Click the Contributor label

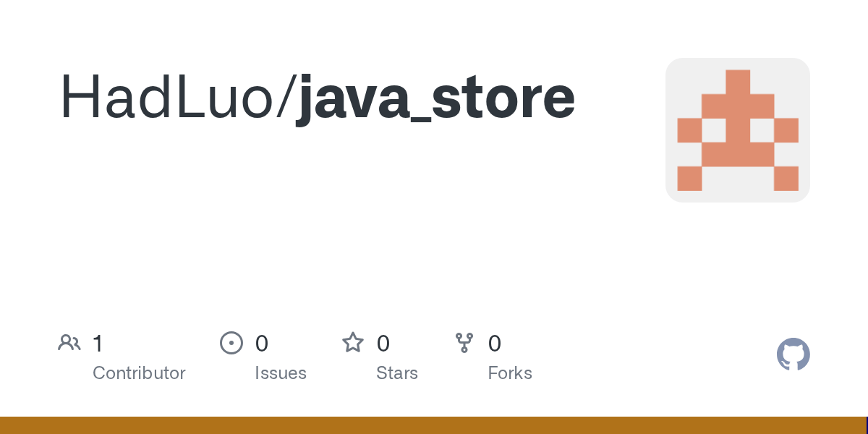click(x=139, y=373)
